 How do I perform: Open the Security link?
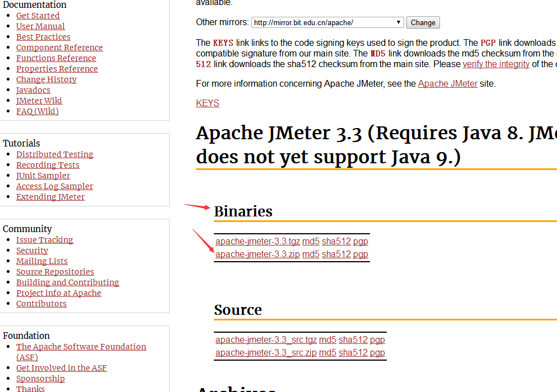pos(32,251)
